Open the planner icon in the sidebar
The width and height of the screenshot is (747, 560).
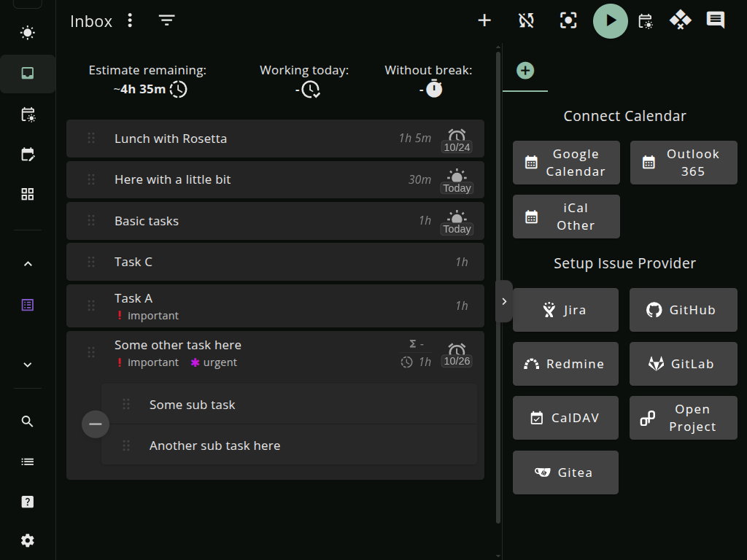click(27, 154)
